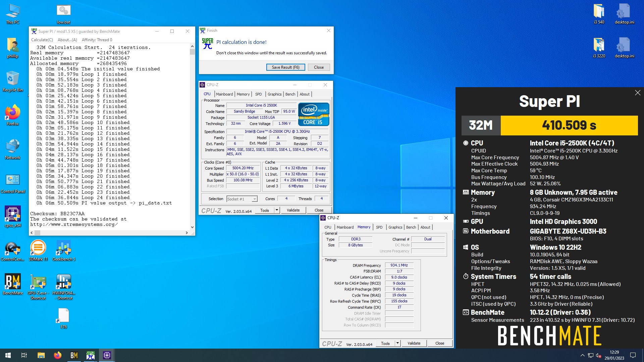Switch to Mainboard tab in lower CPU-Z
Screen dimensions: 644x362
point(345,227)
